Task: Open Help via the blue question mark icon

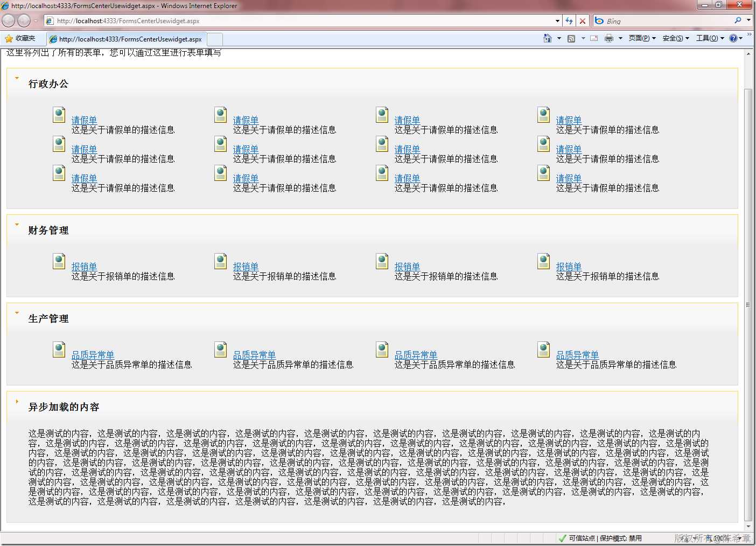Action: [x=733, y=38]
